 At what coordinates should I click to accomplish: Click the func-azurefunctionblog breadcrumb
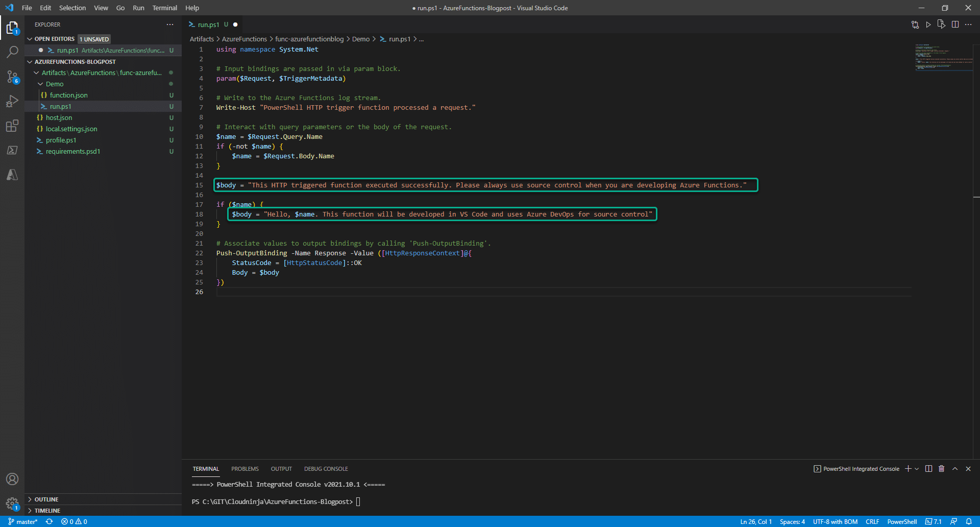click(x=309, y=39)
